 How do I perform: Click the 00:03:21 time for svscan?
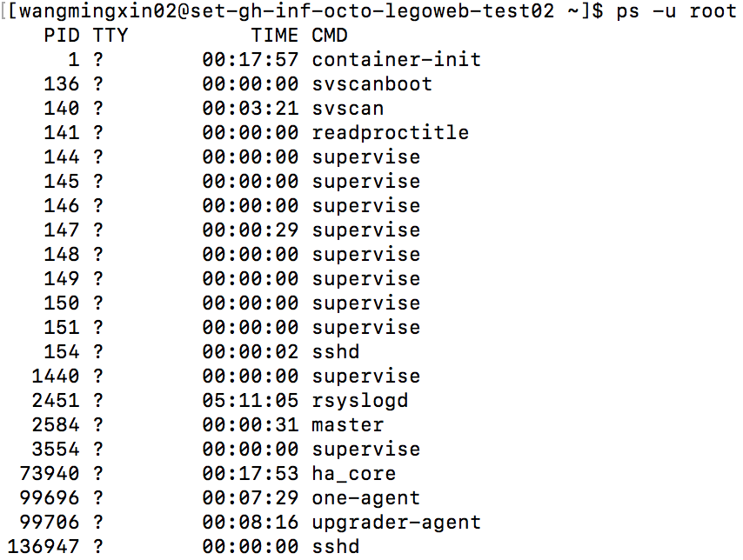click(251, 109)
